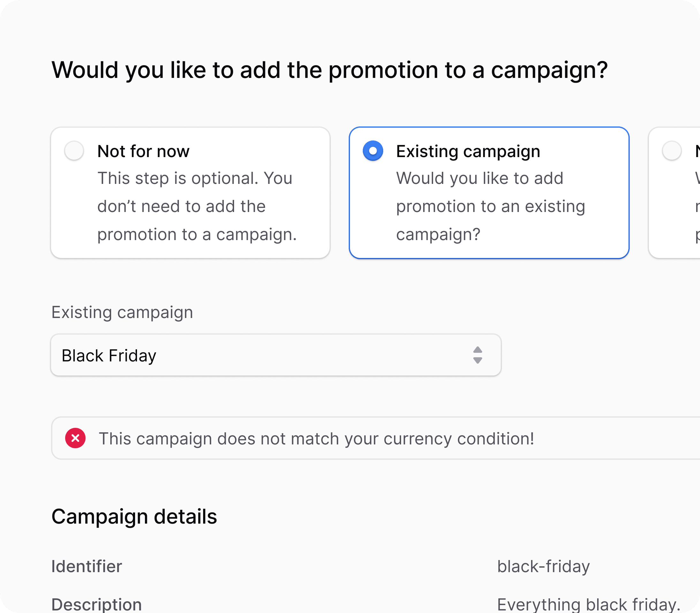Click the page heading about adding promotion

330,70
